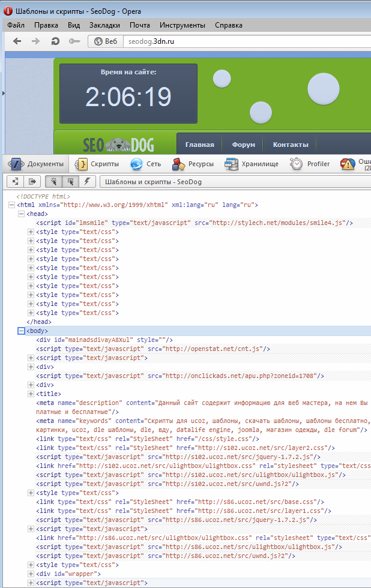
Task: Click the Веб globe badge in address bar
Action: click(104, 41)
